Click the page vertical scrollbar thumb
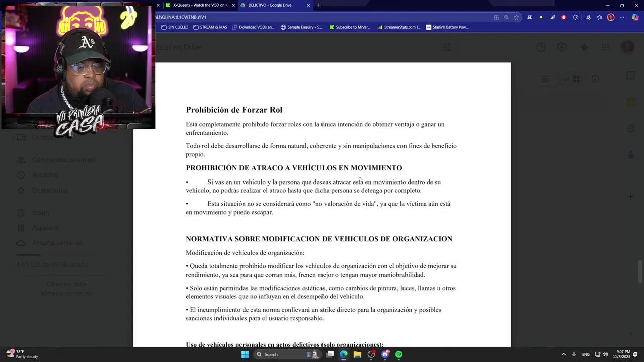 [640, 271]
